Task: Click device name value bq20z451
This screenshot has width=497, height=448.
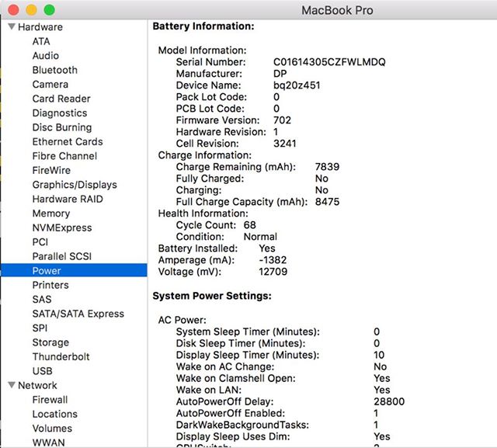Action: coord(297,85)
